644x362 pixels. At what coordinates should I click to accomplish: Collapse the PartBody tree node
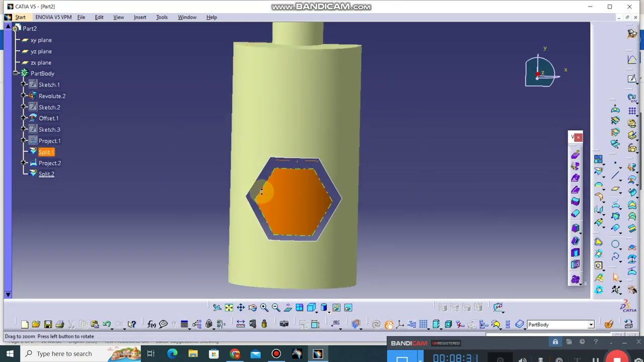tap(16, 73)
